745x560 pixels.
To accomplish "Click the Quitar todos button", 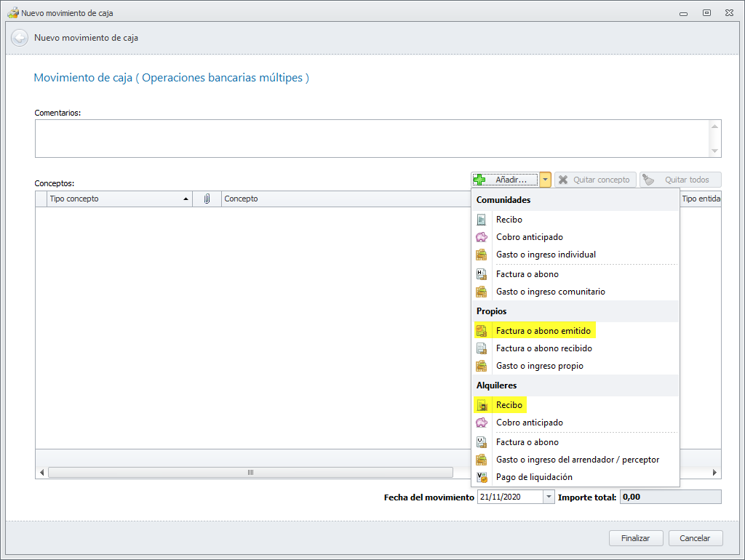I will coord(680,180).
